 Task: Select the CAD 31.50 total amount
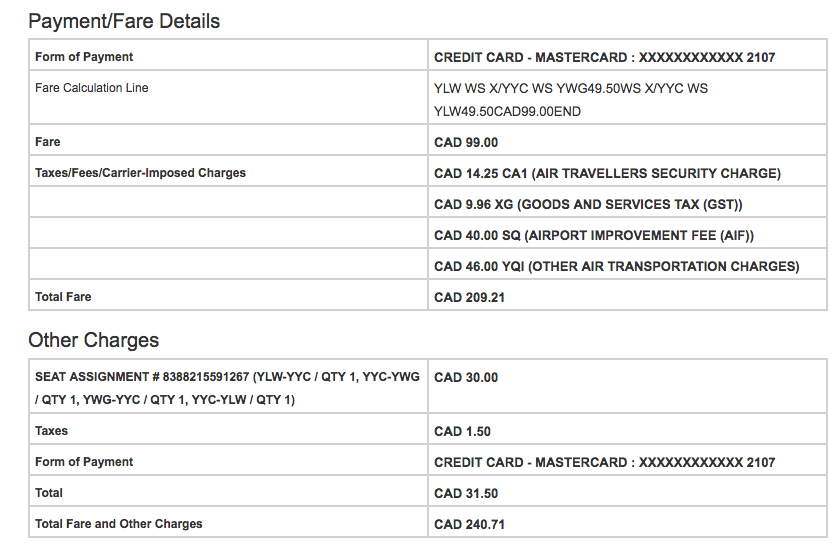pos(466,493)
